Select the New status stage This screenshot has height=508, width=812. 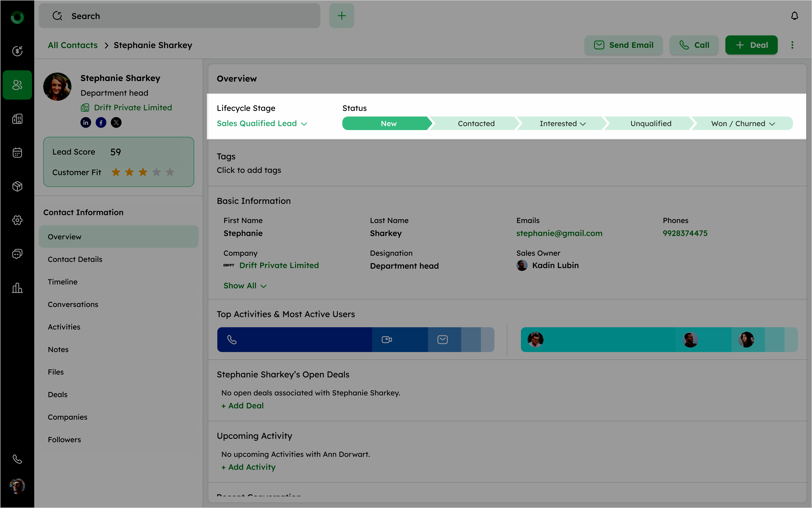coord(388,124)
